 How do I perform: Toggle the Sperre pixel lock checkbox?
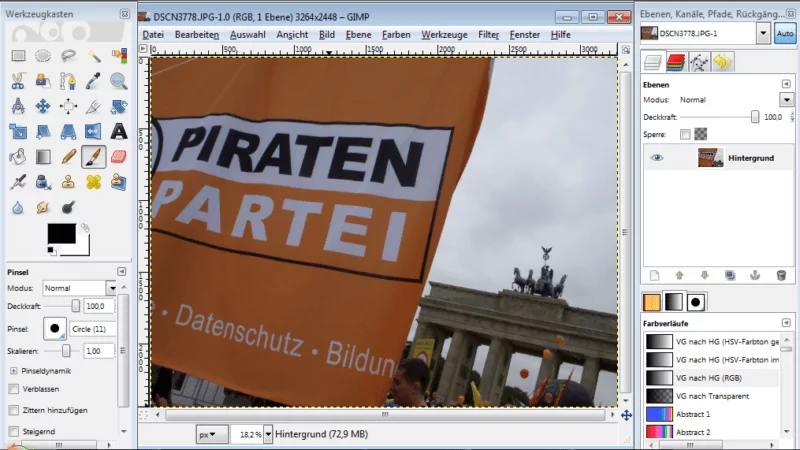click(x=685, y=134)
